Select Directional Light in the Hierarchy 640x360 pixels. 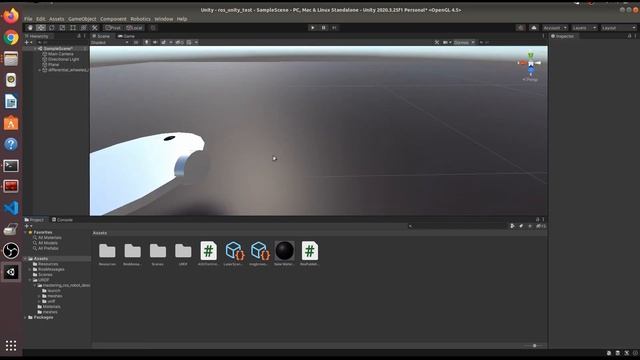[x=63, y=59]
